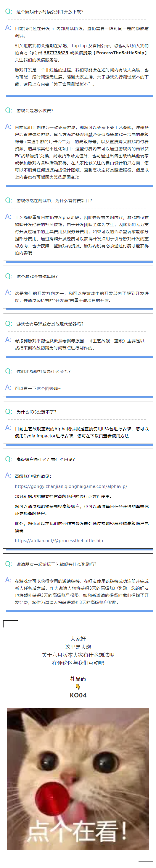Screen dimensions: 156x868
Task: Click the '你们和战舰打造是什么关系?' question heading
Action: (44, 371)
